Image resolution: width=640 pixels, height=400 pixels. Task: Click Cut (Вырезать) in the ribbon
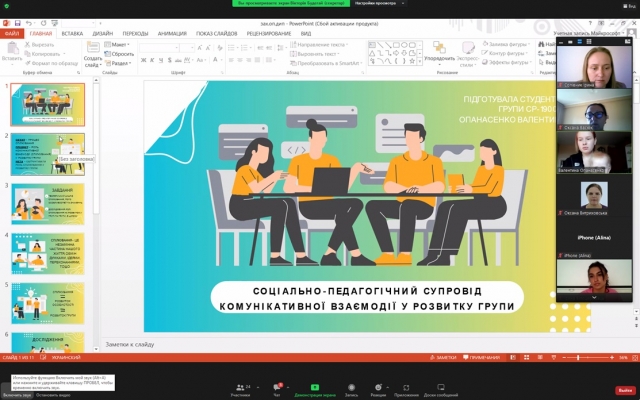click(39, 44)
